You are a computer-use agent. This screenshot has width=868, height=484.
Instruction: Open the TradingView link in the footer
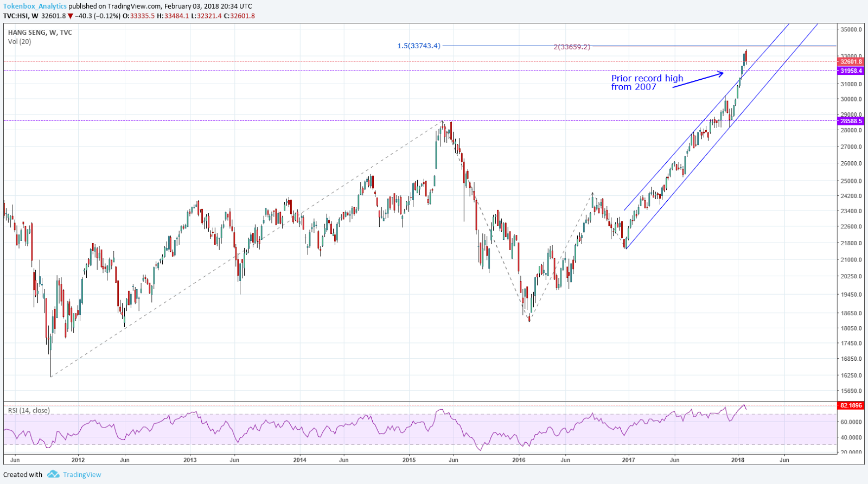(x=81, y=475)
